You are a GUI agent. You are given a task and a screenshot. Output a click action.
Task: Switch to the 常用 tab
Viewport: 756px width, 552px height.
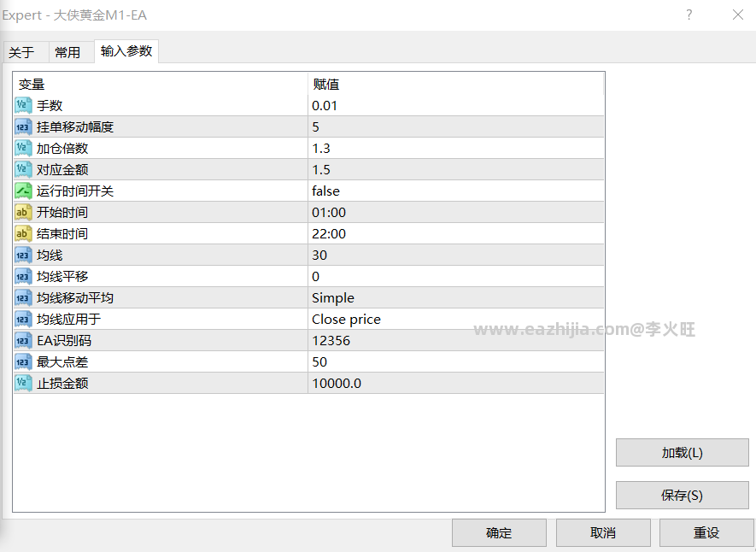pyautogui.click(x=67, y=52)
